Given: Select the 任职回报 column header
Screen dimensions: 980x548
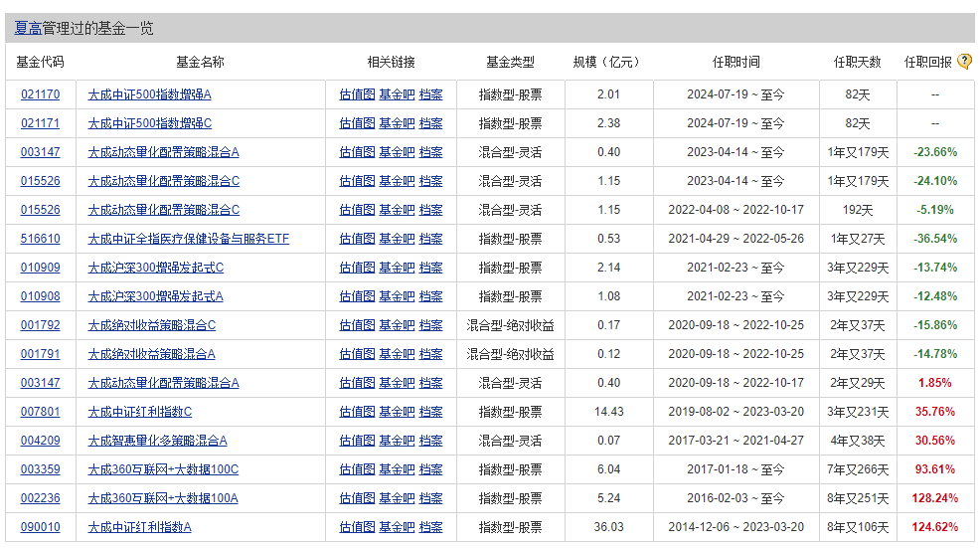Looking at the screenshot, I should point(928,62).
